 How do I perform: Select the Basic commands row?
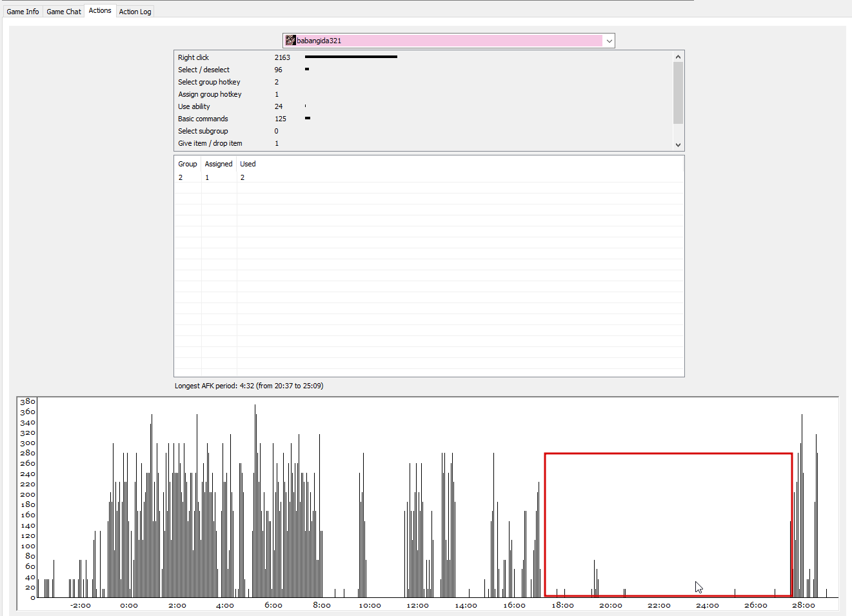[423, 119]
